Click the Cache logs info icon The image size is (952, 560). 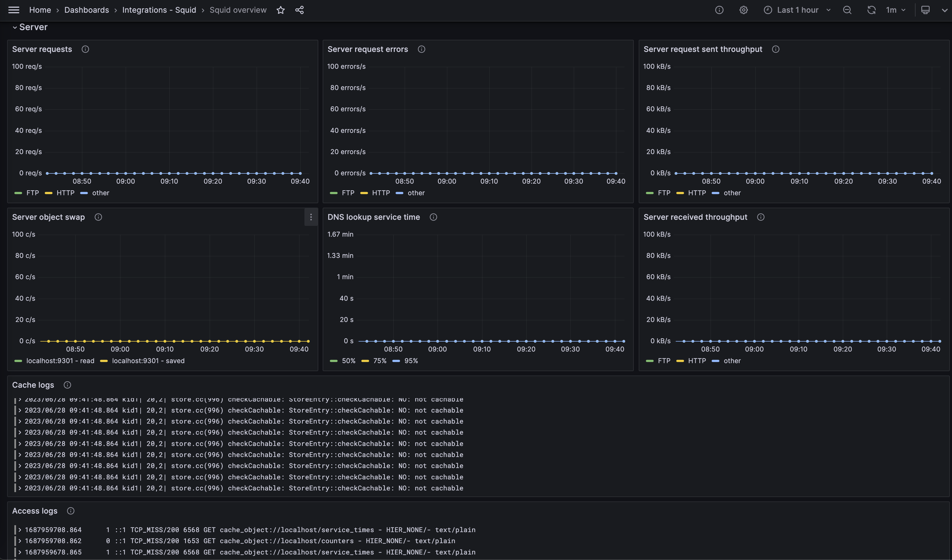67,385
